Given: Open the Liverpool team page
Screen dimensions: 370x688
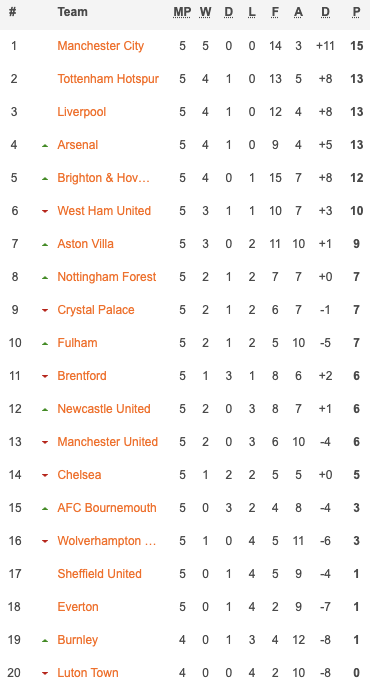Looking at the screenshot, I should pyautogui.click(x=82, y=112).
